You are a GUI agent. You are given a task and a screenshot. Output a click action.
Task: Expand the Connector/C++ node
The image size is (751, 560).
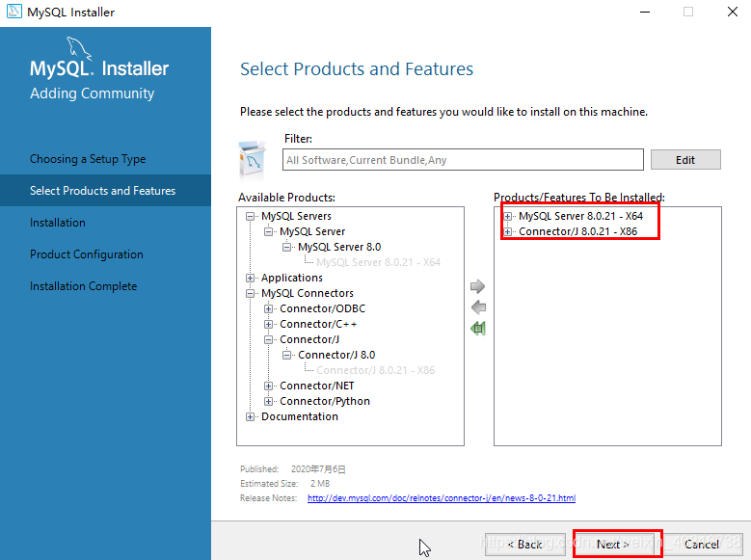pyautogui.click(x=268, y=324)
